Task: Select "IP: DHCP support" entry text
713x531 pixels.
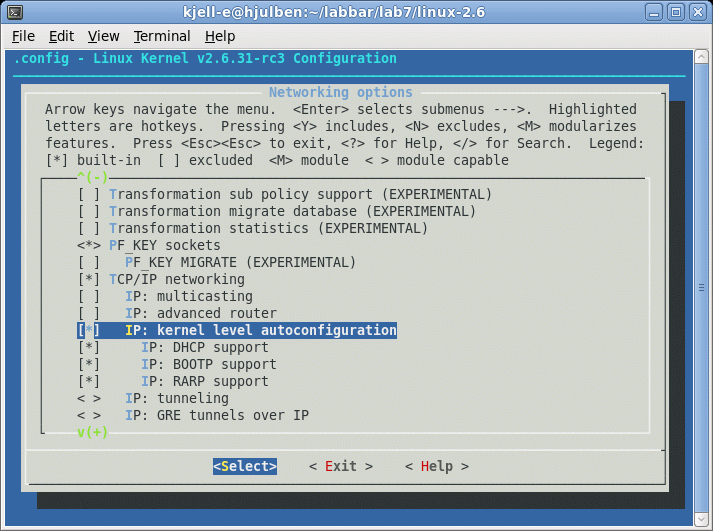Action: point(205,347)
